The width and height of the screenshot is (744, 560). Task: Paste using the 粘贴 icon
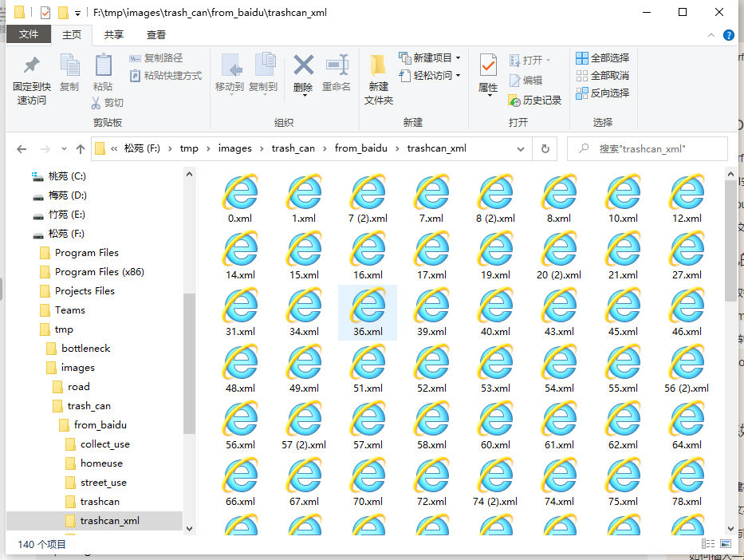pos(102,70)
